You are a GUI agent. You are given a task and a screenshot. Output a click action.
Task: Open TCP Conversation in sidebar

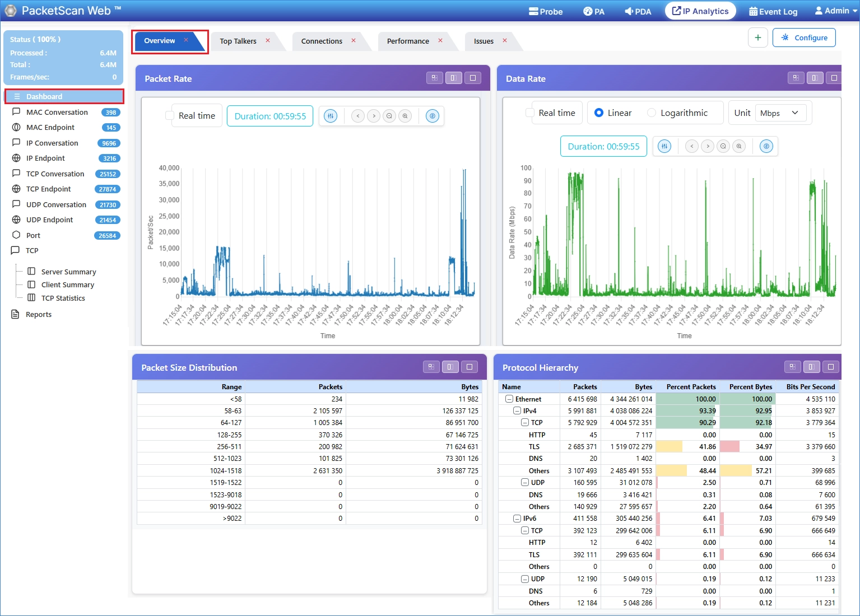(64, 174)
